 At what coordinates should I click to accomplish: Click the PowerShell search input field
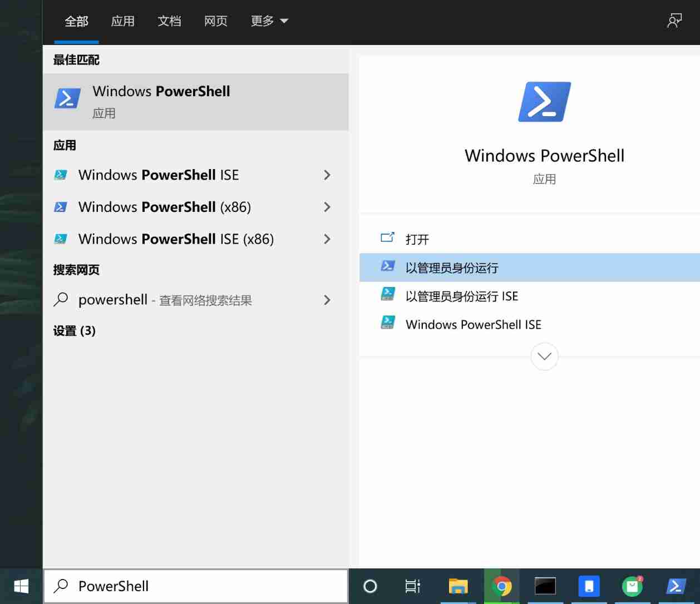pyautogui.click(x=196, y=586)
